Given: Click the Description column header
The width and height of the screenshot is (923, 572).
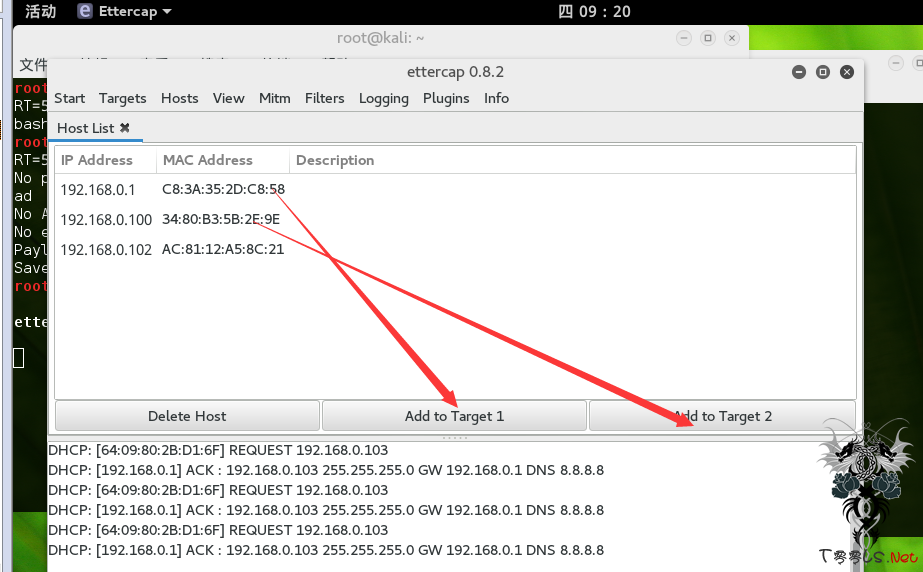Looking at the screenshot, I should [x=572, y=160].
